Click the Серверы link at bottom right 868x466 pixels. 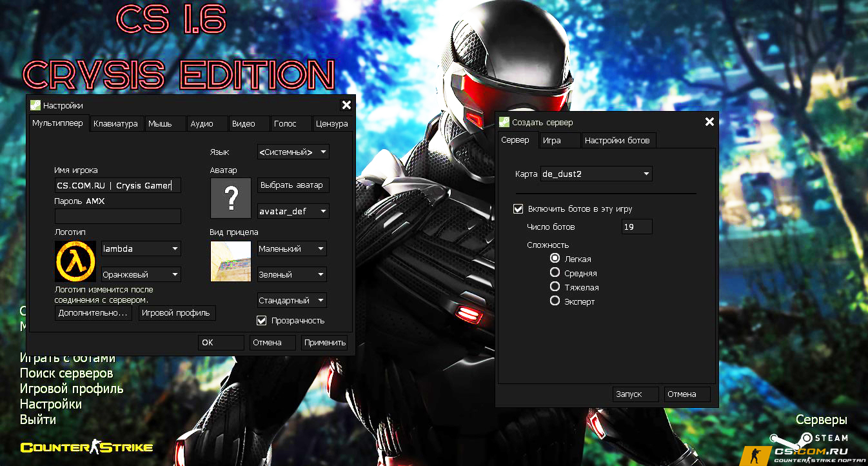pos(822,420)
